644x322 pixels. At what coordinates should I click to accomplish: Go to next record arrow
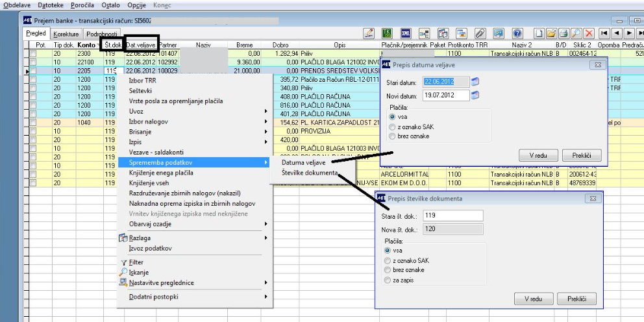(629, 33)
